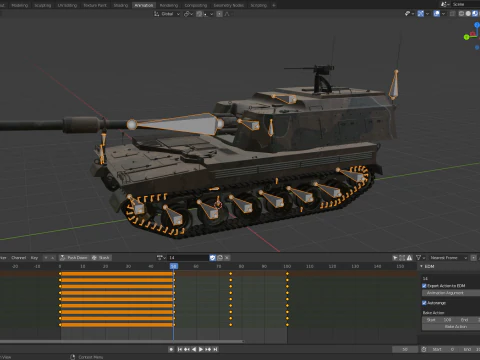Add a new workspace with plus icon

point(274,5)
